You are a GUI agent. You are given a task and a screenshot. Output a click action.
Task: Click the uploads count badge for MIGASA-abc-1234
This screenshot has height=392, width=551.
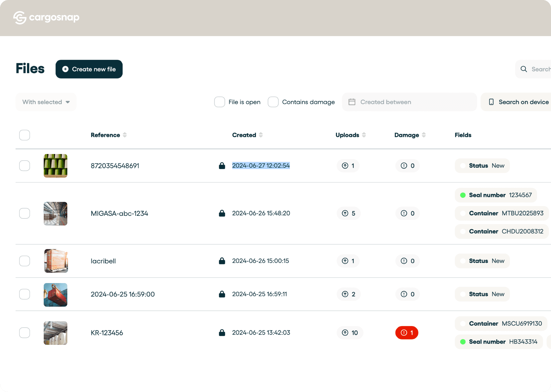348,213
